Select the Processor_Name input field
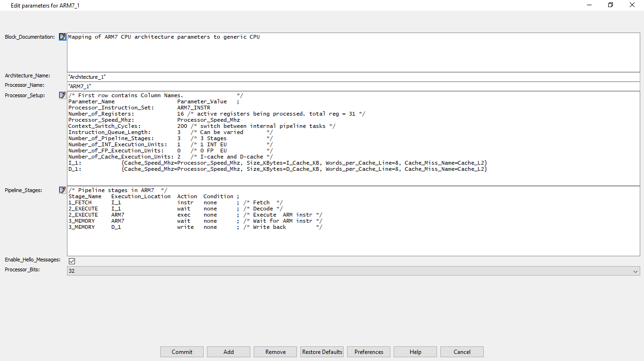 tap(353, 86)
